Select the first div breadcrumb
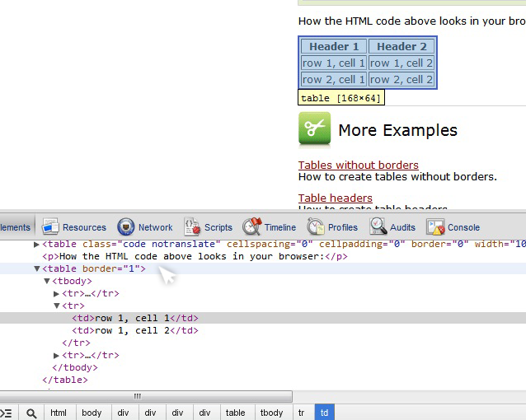The height and width of the screenshot is (420, 526). coord(123,413)
